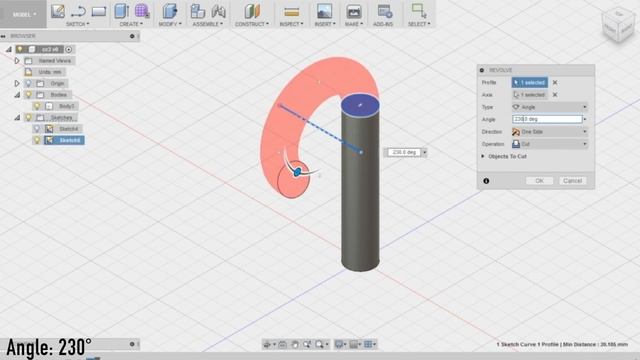Expand Objects To Cut section
Screen dimensions: 640x360
tap(483, 156)
